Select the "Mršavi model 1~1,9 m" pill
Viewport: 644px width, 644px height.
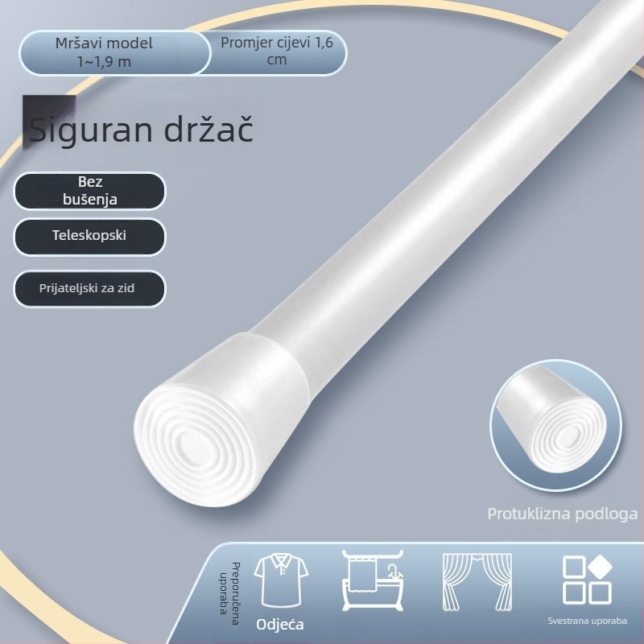[x=104, y=53]
